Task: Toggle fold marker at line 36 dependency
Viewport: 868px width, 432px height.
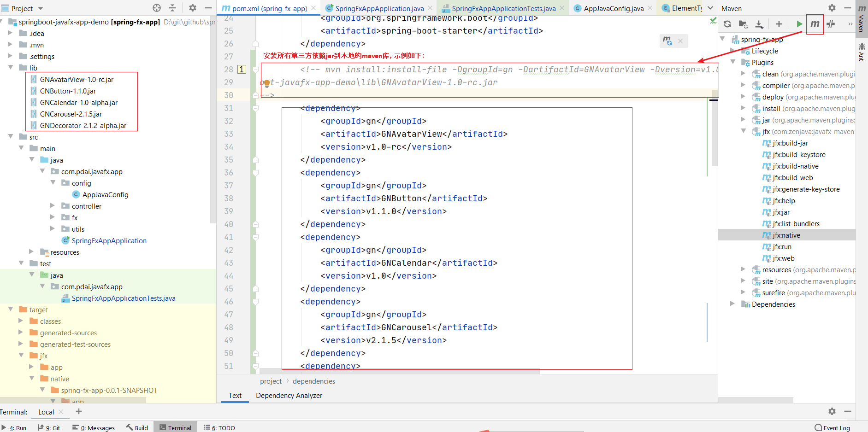Action: pos(255,173)
